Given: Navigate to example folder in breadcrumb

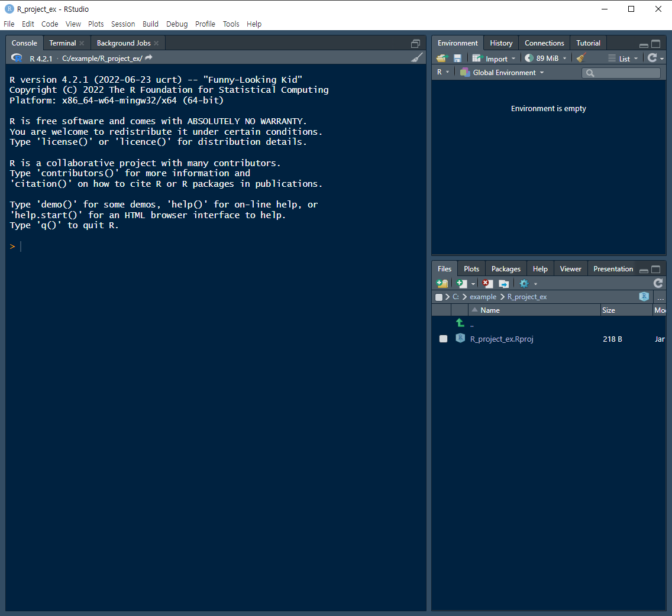Looking at the screenshot, I should [483, 297].
